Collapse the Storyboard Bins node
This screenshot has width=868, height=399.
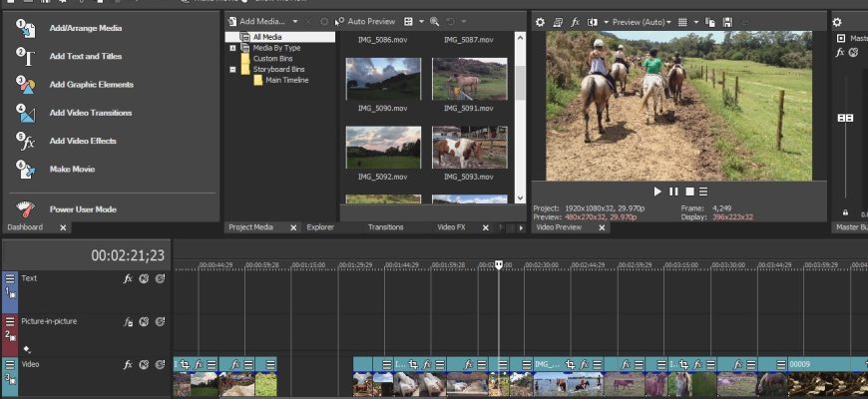click(x=233, y=70)
